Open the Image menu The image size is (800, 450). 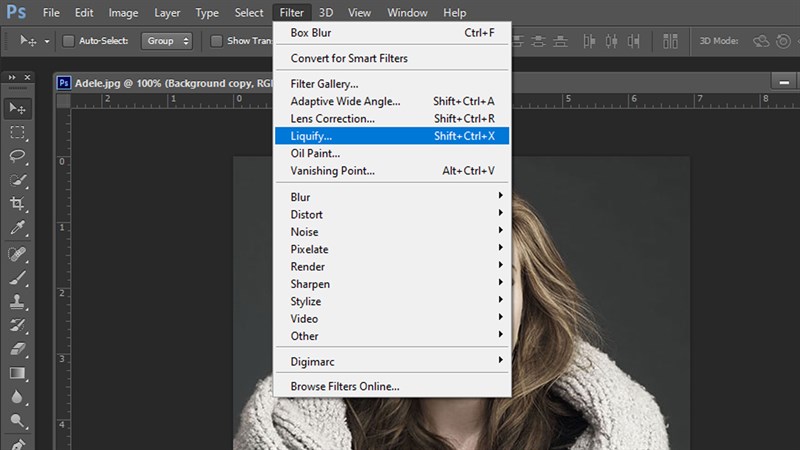point(123,12)
